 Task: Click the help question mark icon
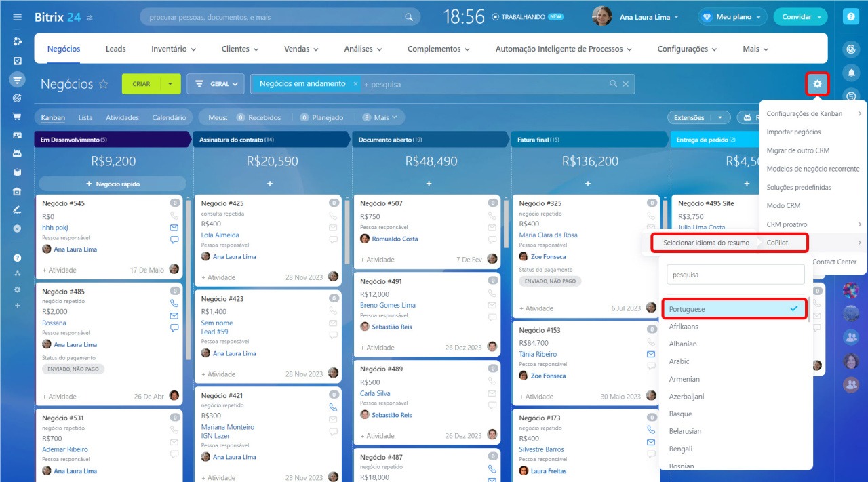coord(850,18)
